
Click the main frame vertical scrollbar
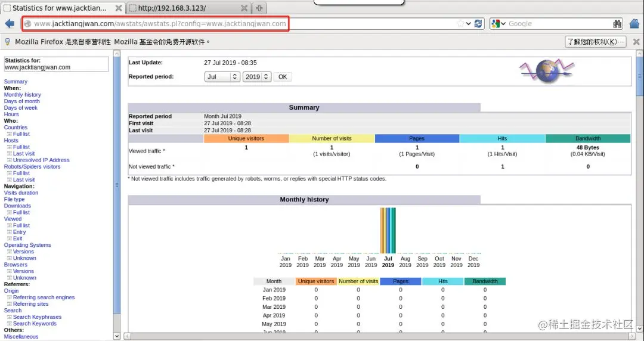pyautogui.click(x=639, y=76)
